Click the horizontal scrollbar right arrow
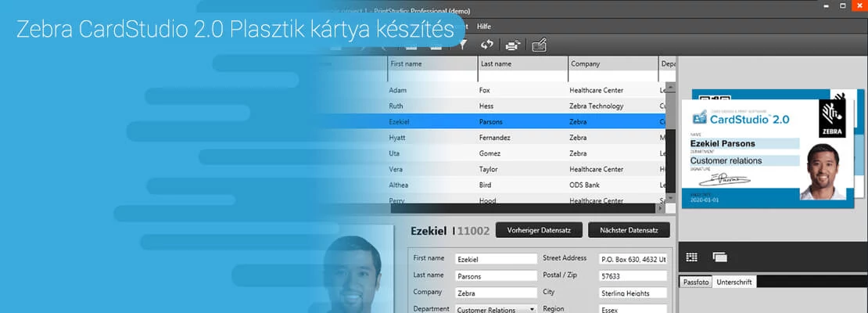This screenshot has width=868, height=313. pos(661,208)
